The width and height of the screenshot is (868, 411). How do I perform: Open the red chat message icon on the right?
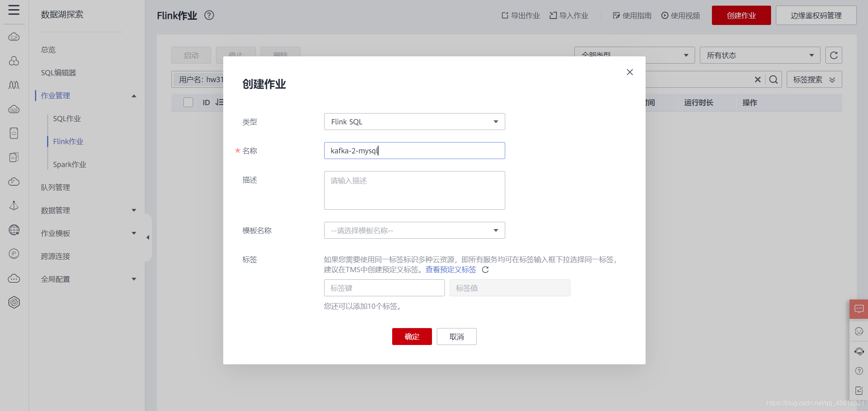pos(859,309)
